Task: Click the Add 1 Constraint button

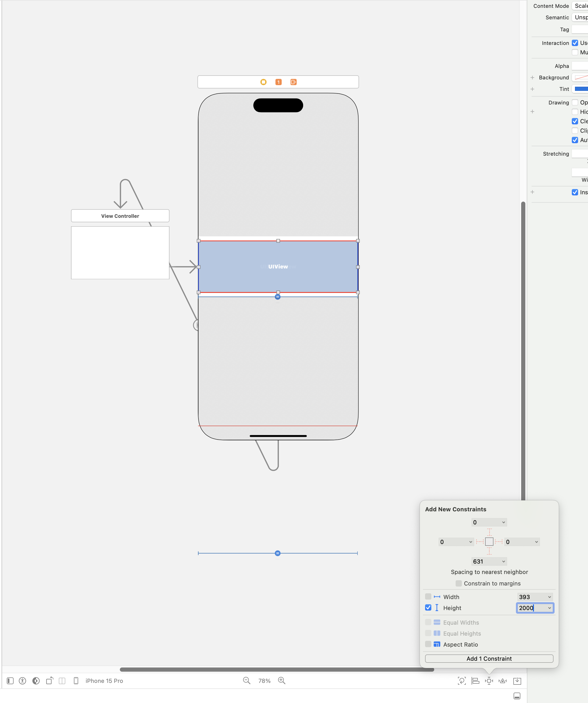Action: [x=489, y=659]
